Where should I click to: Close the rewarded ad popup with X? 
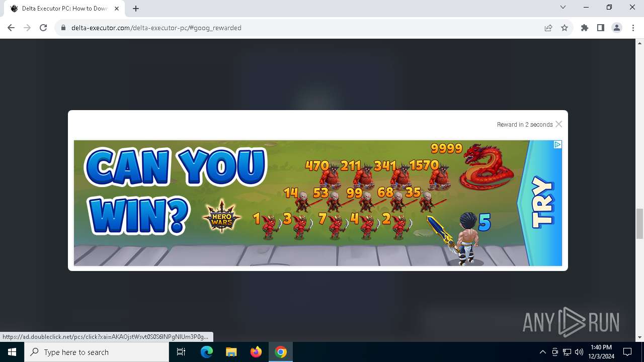pos(558,124)
